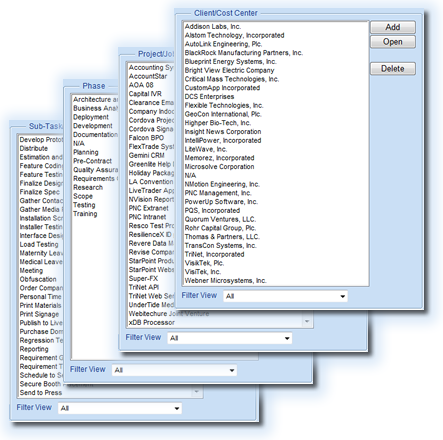Select DCS Enterprises in client list

209,97
